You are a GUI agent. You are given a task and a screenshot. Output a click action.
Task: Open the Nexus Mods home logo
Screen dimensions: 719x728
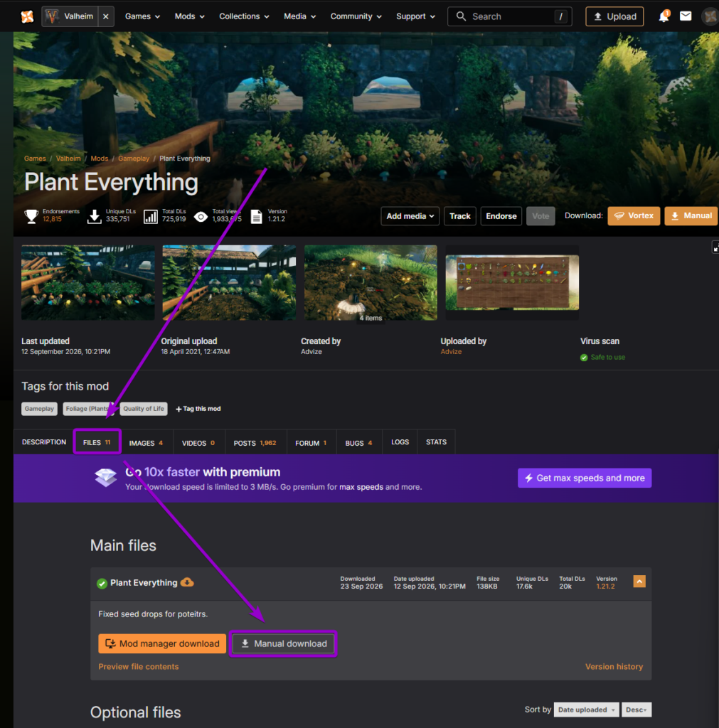(27, 17)
